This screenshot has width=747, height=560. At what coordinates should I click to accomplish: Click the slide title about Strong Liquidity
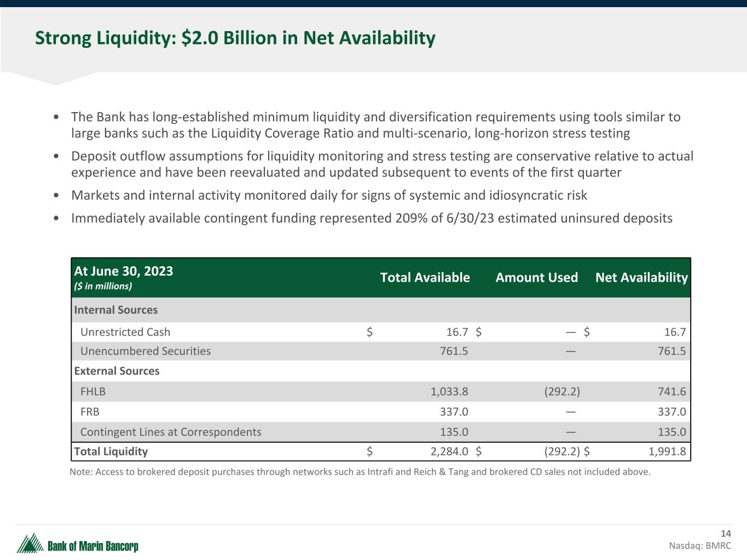click(x=235, y=38)
